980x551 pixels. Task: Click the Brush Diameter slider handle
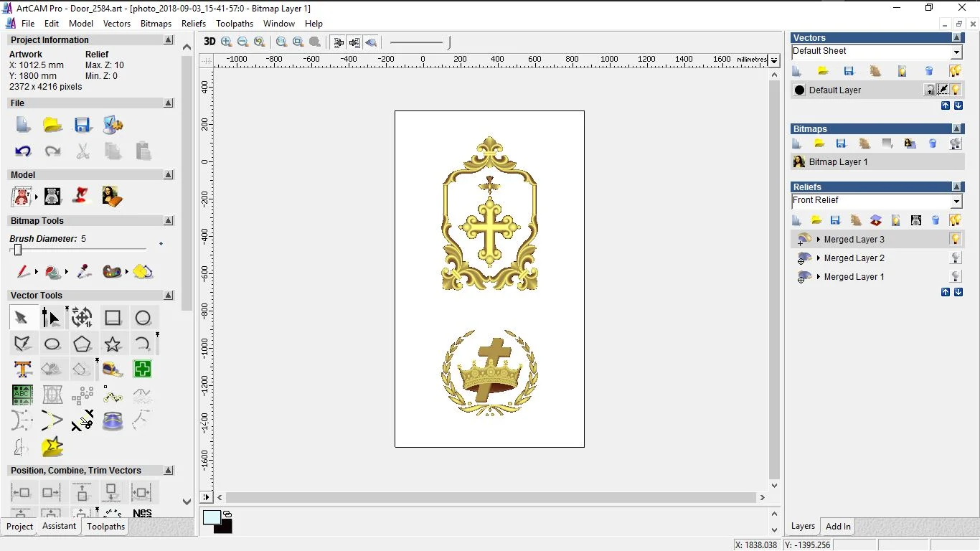pos(18,250)
